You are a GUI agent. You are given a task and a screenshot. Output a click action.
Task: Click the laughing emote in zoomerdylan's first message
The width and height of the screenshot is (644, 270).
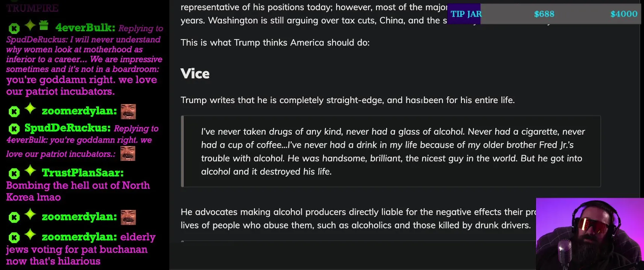pyautogui.click(x=128, y=111)
